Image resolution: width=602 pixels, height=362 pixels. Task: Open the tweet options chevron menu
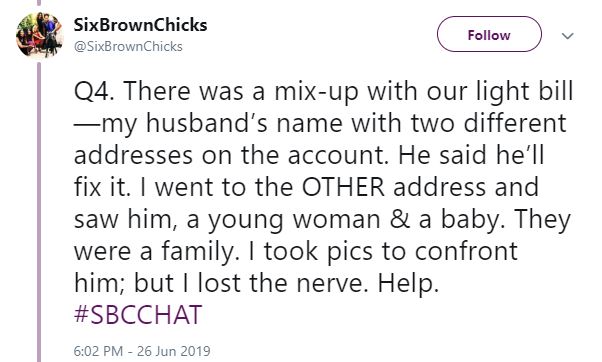click(x=567, y=36)
